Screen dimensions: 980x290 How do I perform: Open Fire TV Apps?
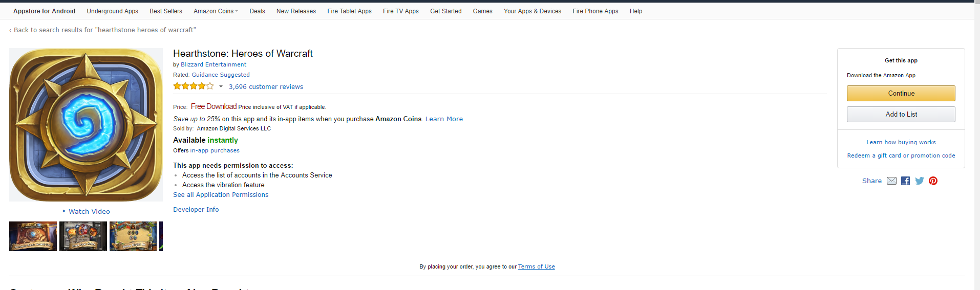[x=400, y=11]
